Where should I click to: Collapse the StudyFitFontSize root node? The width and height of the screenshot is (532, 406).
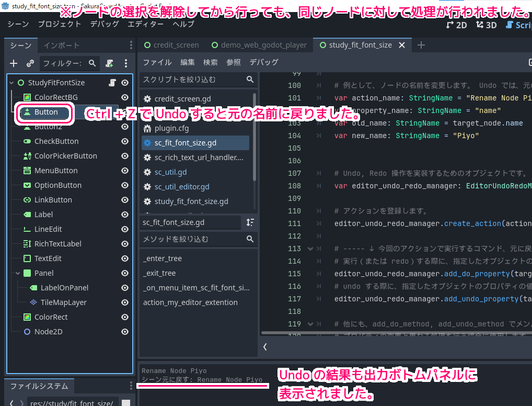(11, 83)
